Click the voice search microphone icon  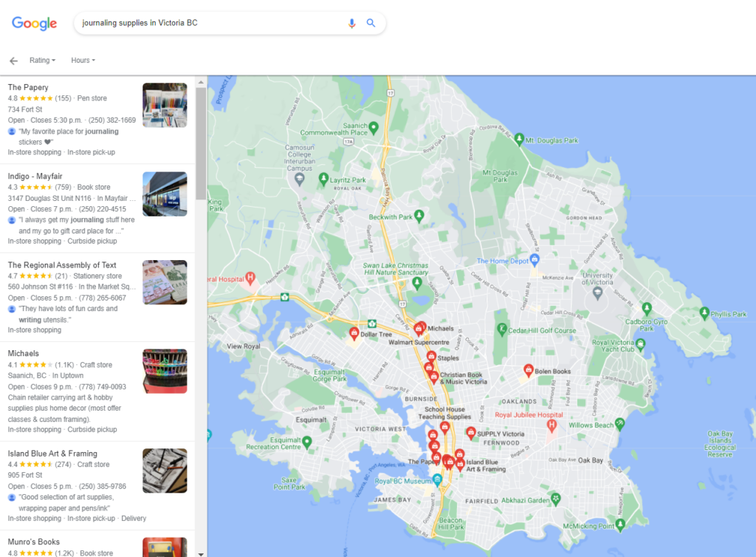(x=352, y=23)
